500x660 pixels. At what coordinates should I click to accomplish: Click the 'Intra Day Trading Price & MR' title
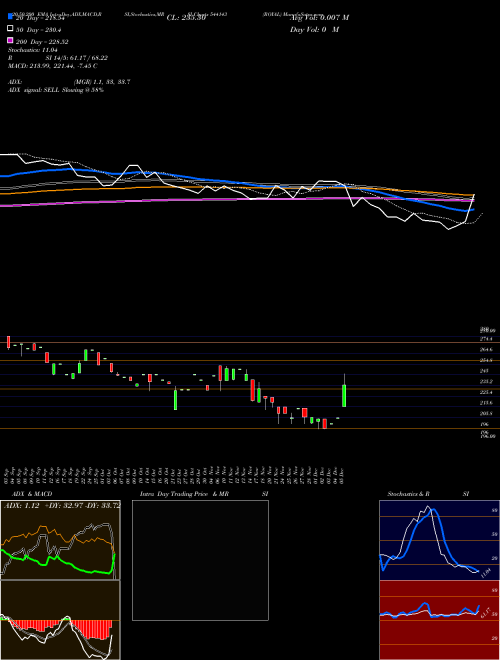[184, 494]
